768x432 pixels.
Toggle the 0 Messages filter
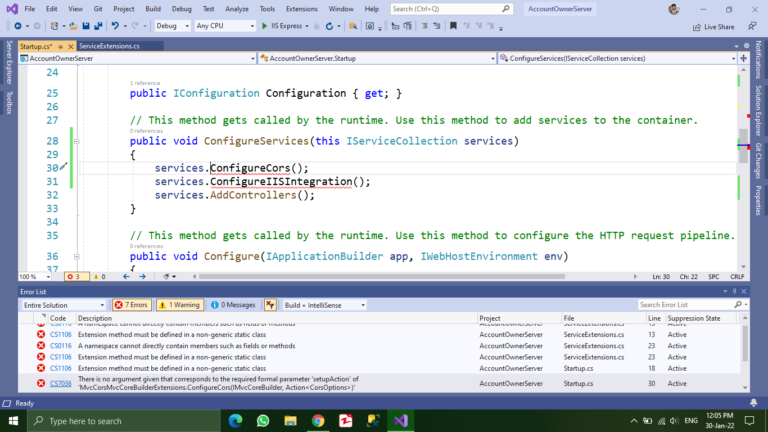point(235,305)
